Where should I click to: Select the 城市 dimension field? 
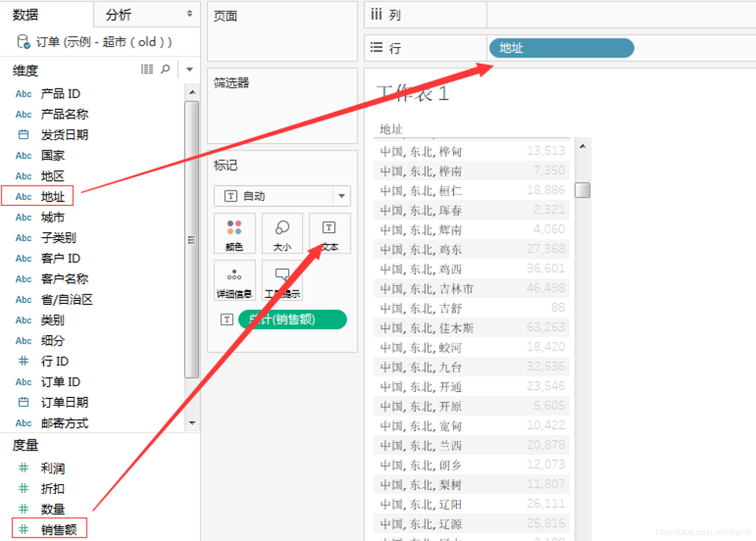(53, 217)
